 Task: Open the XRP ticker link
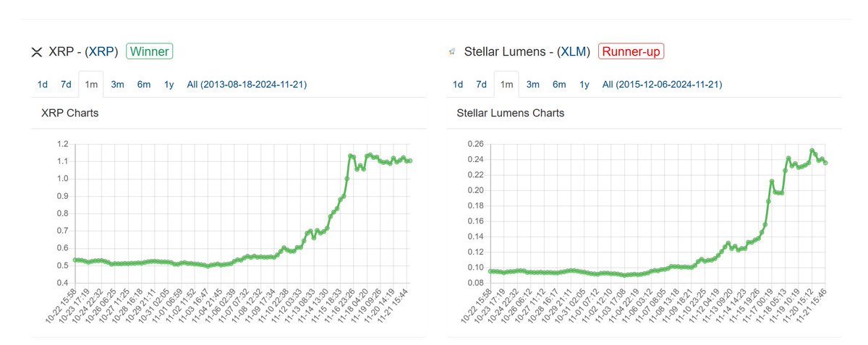pos(102,52)
